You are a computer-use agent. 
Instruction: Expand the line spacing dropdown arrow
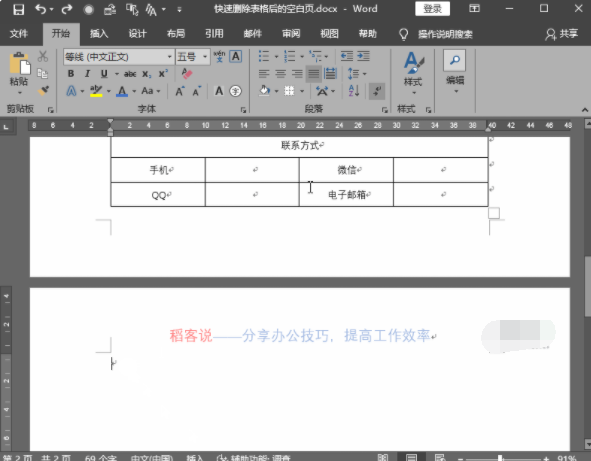click(x=364, y=74)
